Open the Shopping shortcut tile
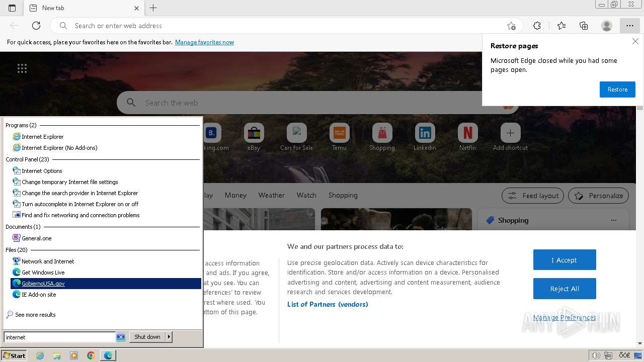644x362 pixels. click(382, 137)
